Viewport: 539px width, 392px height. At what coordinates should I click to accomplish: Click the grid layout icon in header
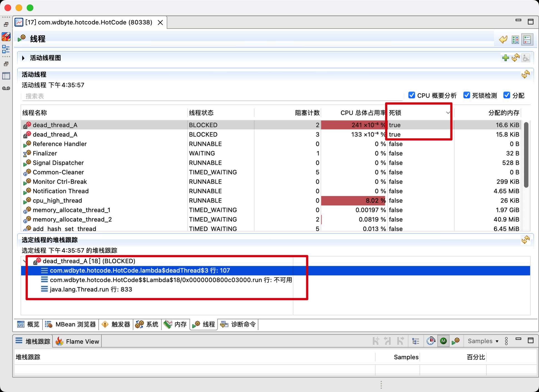[x=515, y=39]
